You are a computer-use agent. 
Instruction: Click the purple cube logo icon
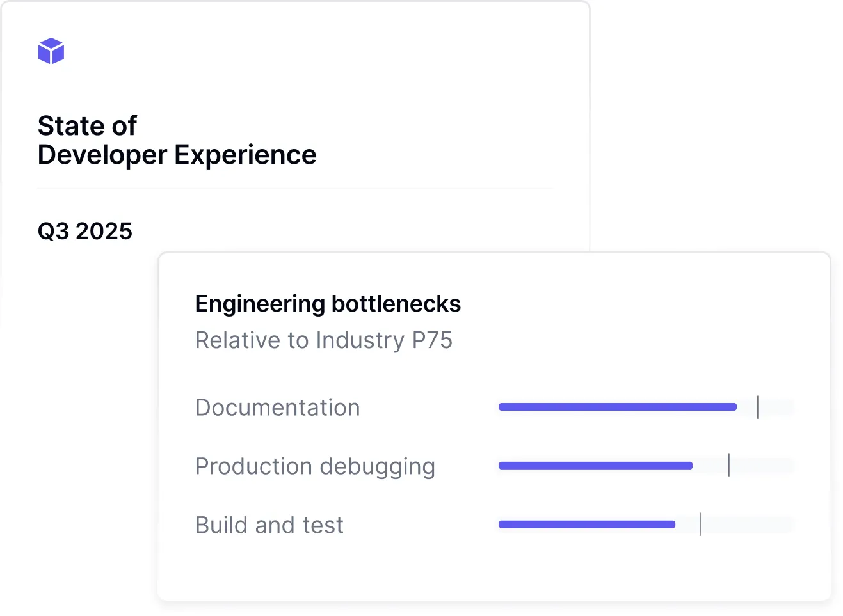tap(51, 51)
